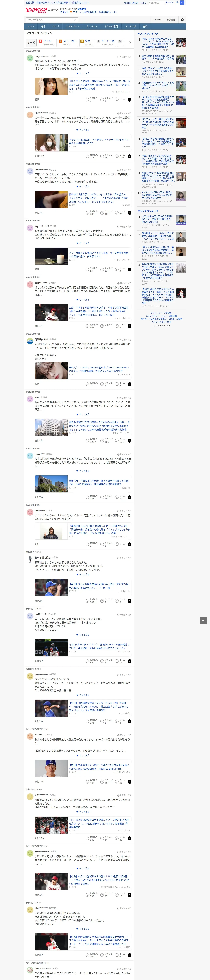
Task: React うーん 110 on chi******** comment
Action: pyautogui.click(x=120, y=156)
